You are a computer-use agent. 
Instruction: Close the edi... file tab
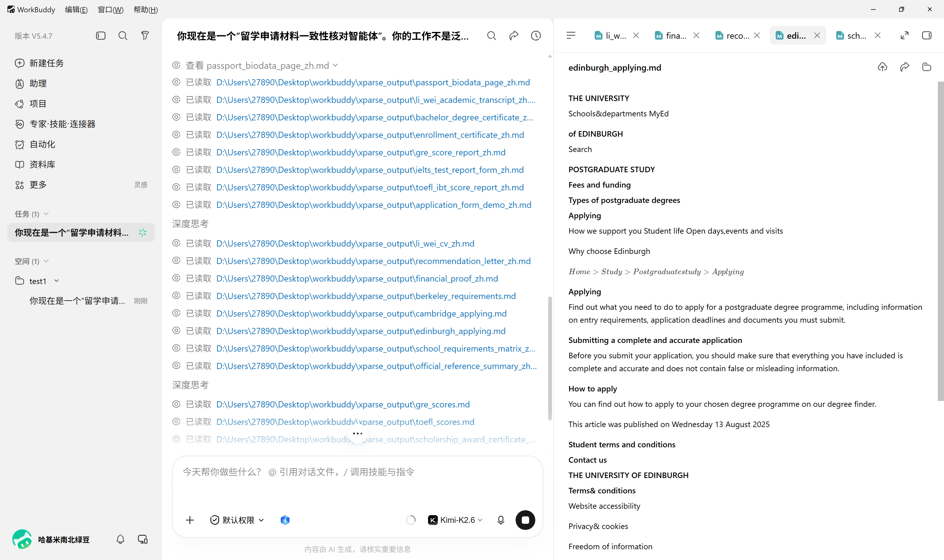[x=817, y=36]
